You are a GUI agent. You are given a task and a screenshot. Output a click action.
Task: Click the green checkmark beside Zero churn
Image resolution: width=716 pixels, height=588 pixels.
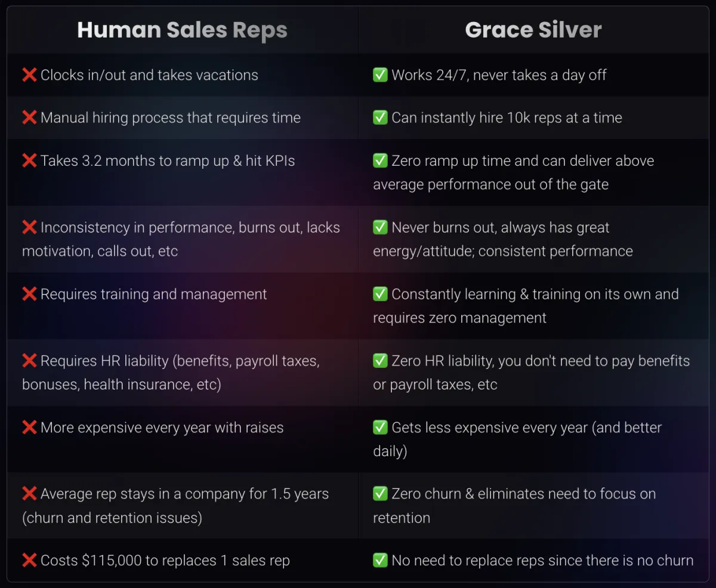pyautogui.click(x=380, y=494)
